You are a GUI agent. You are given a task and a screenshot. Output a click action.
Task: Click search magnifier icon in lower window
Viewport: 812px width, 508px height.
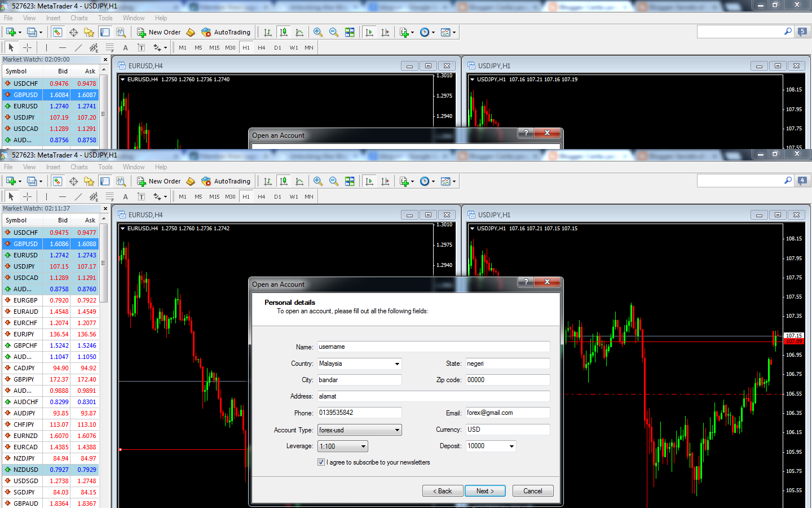(x=788, y=181)
